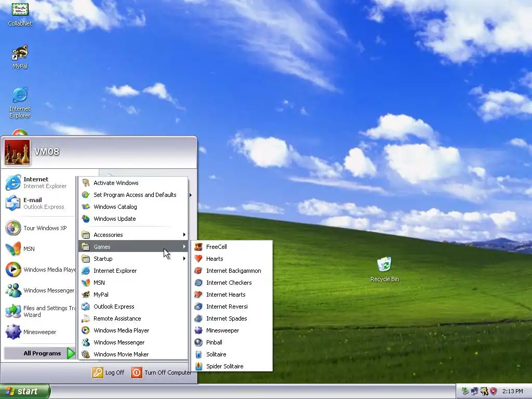Expand Set Program Access and Defaults arrow
The width and height of the screenshot is (532, 399).
(191, 195)
